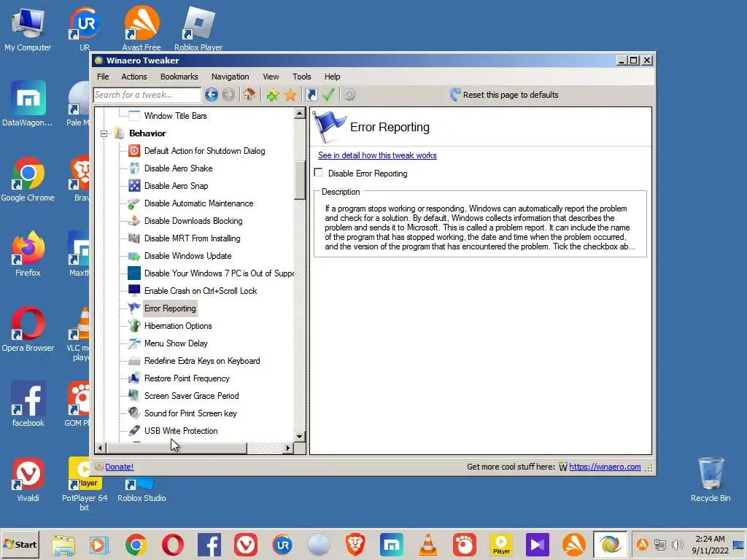Image resolution: width=747 pixels, height=560 pixels.
Task: Open the Navigation menu
Action: [x=230, y=77]
